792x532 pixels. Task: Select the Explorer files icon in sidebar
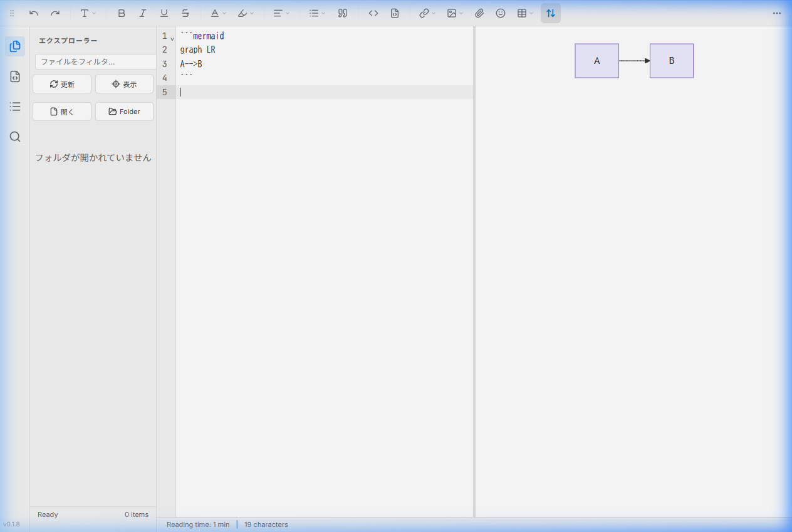(x=15, y=46)
